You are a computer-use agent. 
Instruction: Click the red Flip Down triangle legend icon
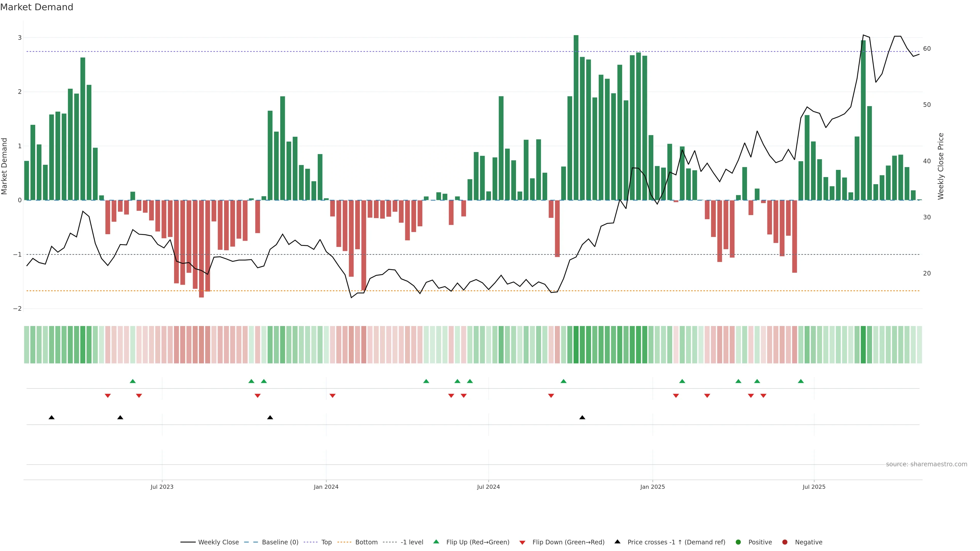(x=522, y=542)
